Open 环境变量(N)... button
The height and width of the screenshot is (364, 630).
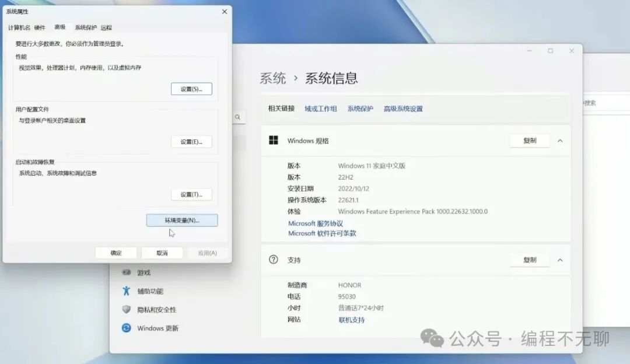pos(182,220)
